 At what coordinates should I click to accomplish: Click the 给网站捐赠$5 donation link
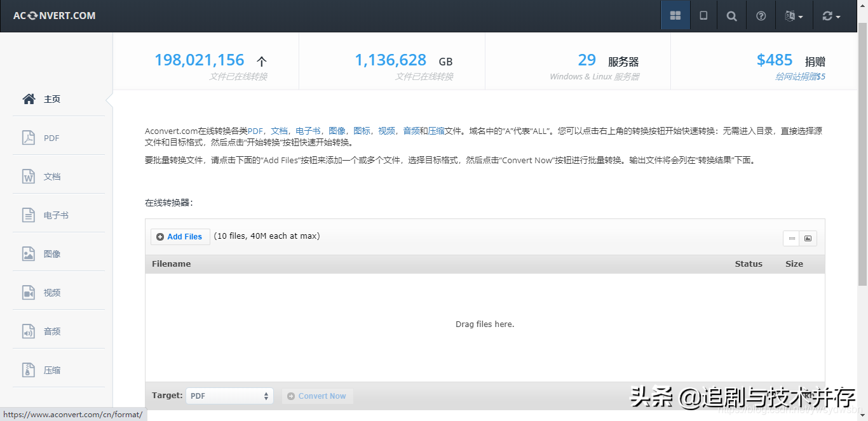[800, 77]
